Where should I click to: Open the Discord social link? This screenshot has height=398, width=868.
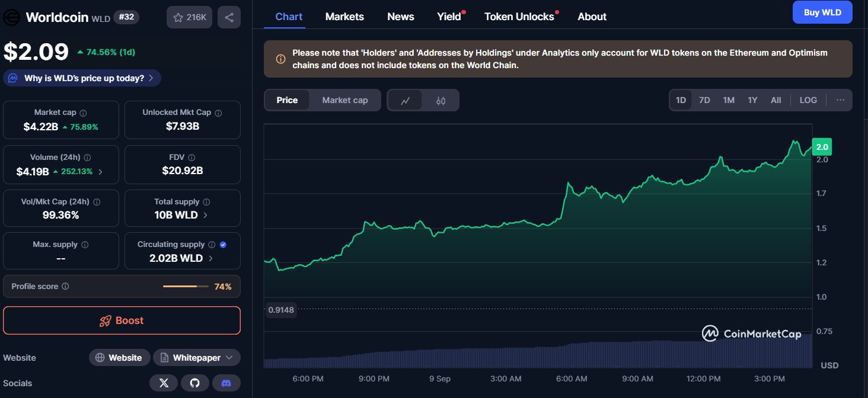(226, 383)
